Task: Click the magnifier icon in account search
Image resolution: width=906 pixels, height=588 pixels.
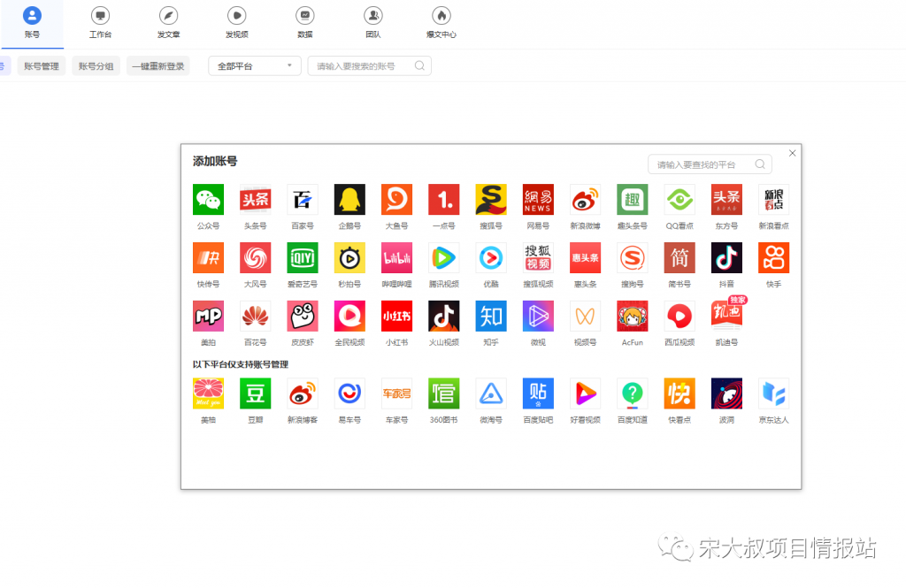Action: click(x=419, y=65)
